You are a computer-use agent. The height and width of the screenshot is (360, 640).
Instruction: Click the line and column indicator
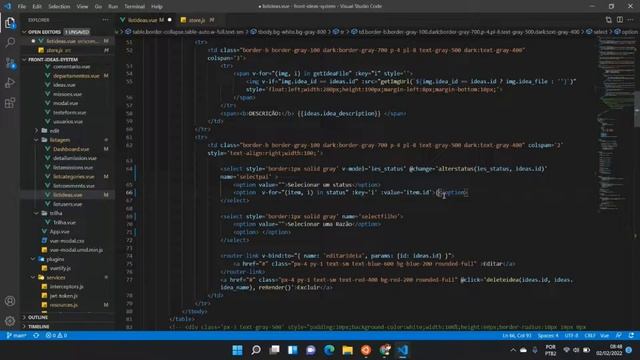[516, 336]
